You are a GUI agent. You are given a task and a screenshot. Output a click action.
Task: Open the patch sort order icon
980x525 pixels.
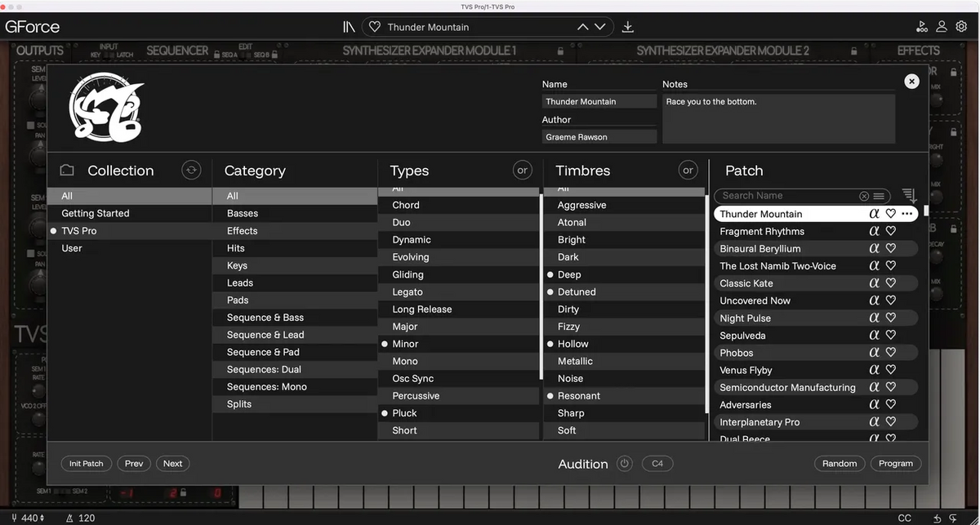pos(909,196)
